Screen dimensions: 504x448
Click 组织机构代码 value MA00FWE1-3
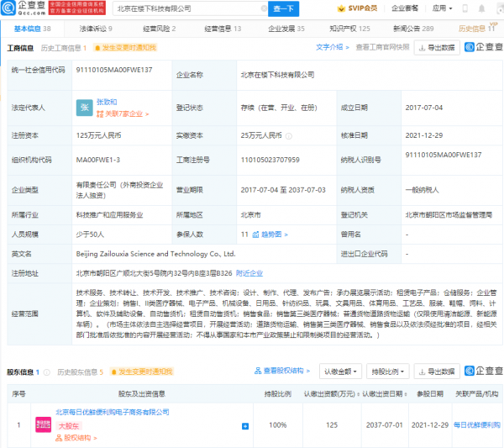[98, 160]
